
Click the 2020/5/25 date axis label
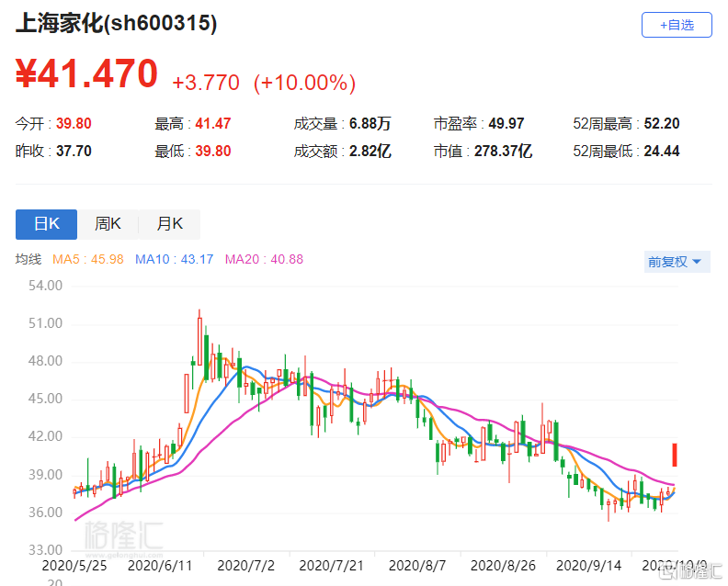click(74, 566)
